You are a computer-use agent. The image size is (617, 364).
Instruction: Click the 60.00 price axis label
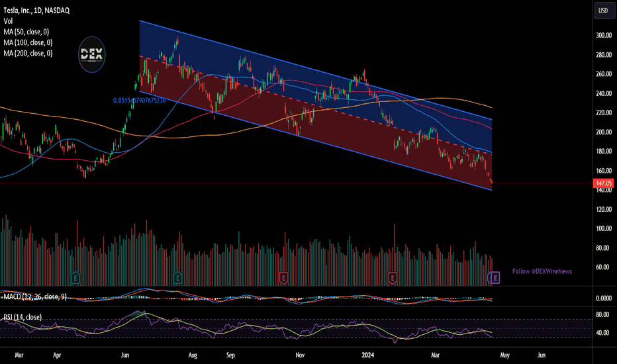click(x=602, y=267)
